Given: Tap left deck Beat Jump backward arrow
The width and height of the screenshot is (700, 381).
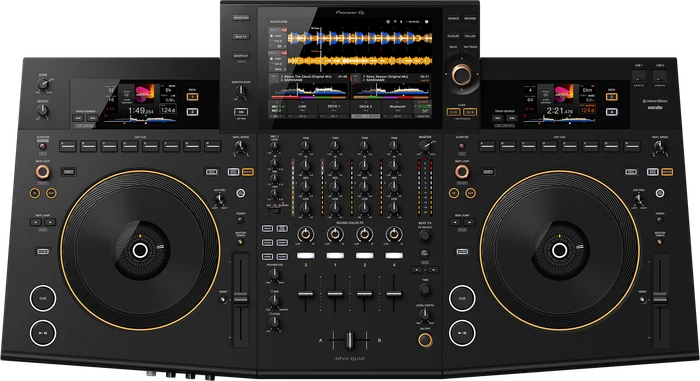Looking at the screenshot, I should [36, 222].
